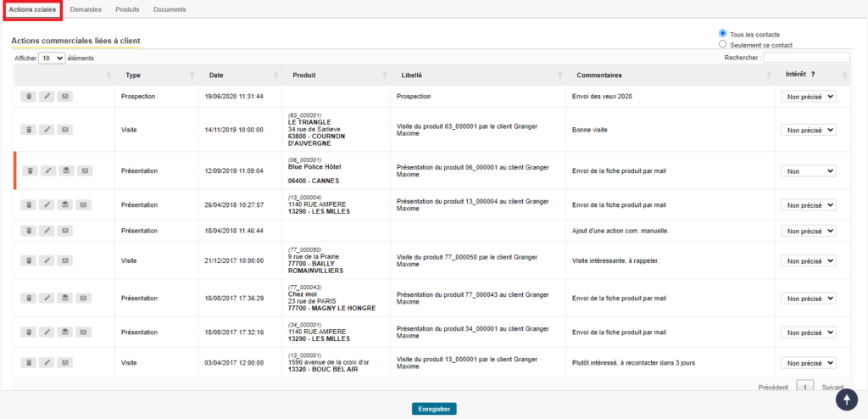Viewport: 868px width, 419px height.
Task: Open the 'Afficher' entries count dropdown
Action: (x=52, y=58)
